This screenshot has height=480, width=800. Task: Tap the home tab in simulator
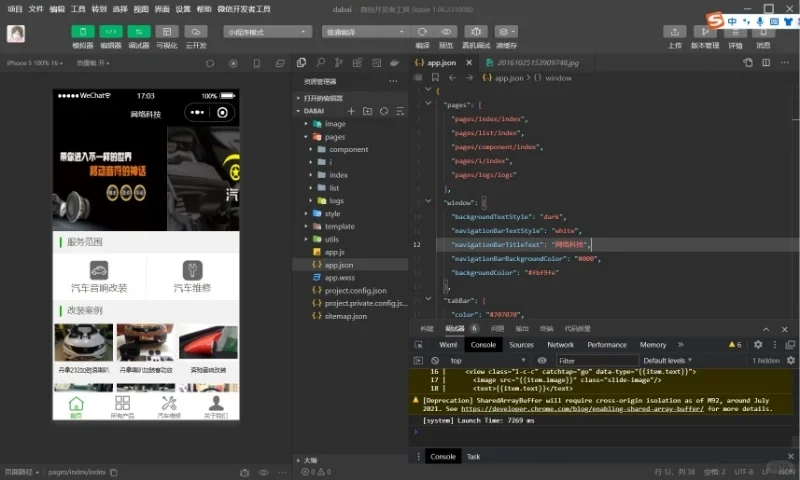pyautogui.click(x=76, y=407)
